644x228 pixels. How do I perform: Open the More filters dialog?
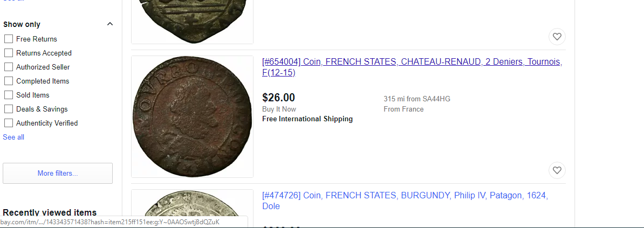[x=58, y=173]
